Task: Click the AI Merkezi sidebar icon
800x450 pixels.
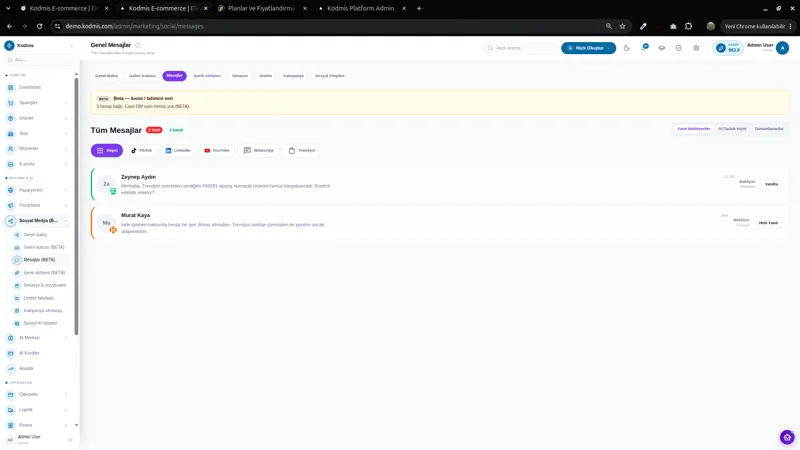Action: tap(11, 338)
